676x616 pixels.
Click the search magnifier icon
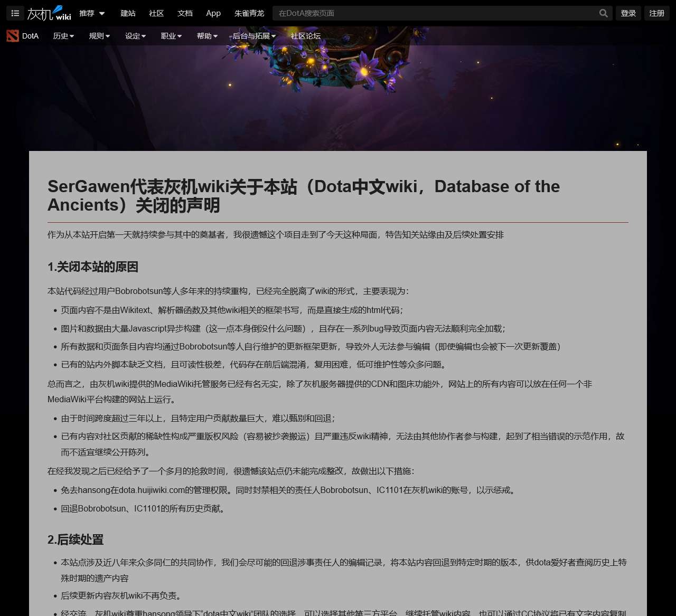tap(603, 13)
